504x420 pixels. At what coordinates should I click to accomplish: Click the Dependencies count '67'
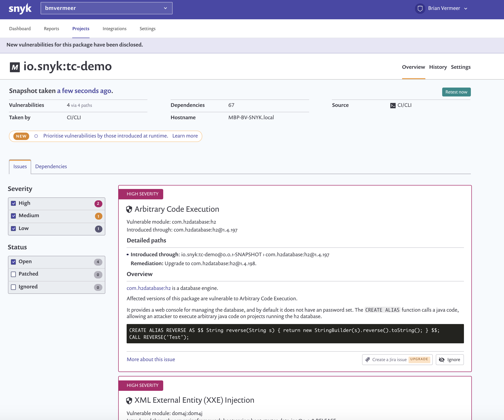(231, 105)
